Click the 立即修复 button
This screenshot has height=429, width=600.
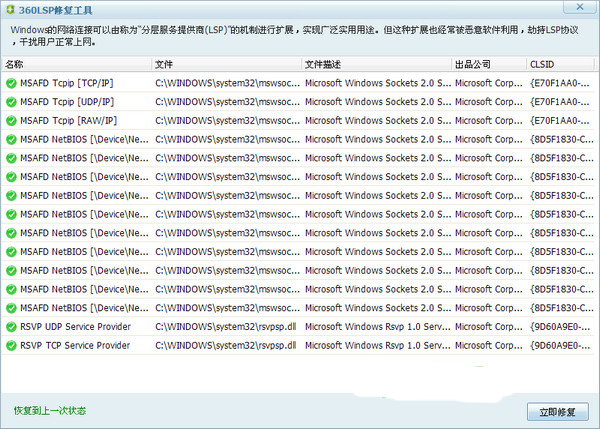tap(558, 412)
